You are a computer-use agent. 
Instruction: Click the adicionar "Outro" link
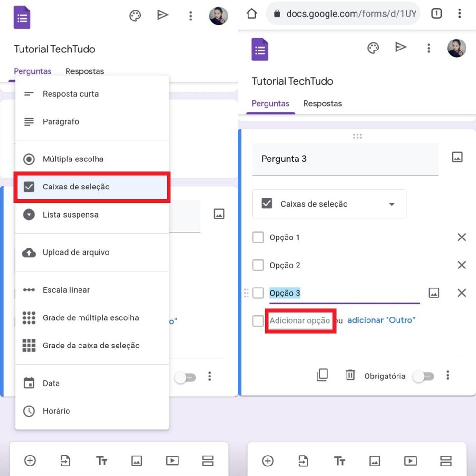[381, 320]
